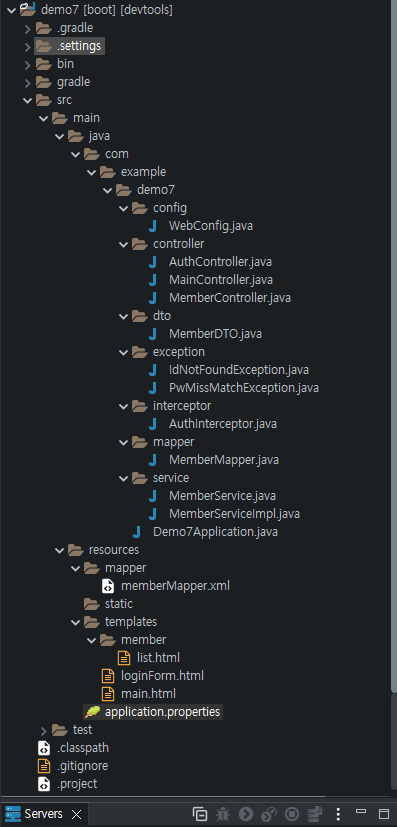Select the main folder under src
Screen dimensions: 397x827
[86, 118]
